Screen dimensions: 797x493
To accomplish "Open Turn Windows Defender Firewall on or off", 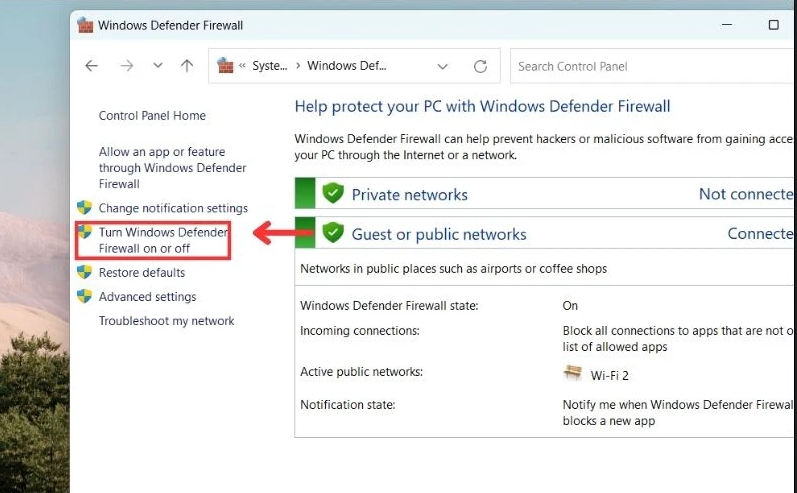I will tap(163, 240).
